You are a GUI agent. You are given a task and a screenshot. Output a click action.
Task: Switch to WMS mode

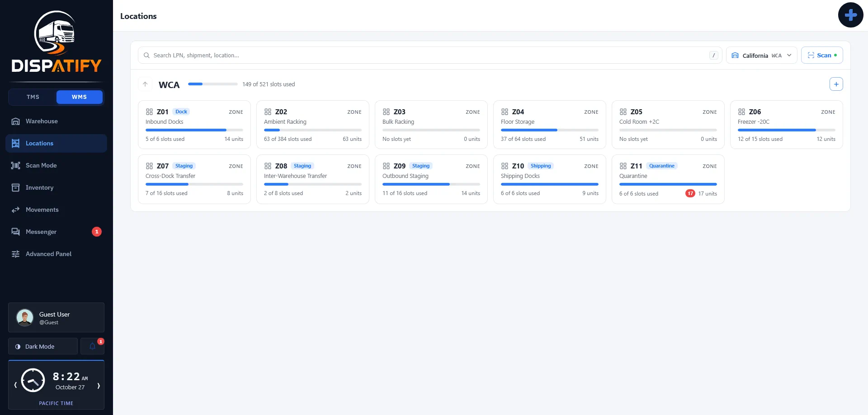[79, 97]
